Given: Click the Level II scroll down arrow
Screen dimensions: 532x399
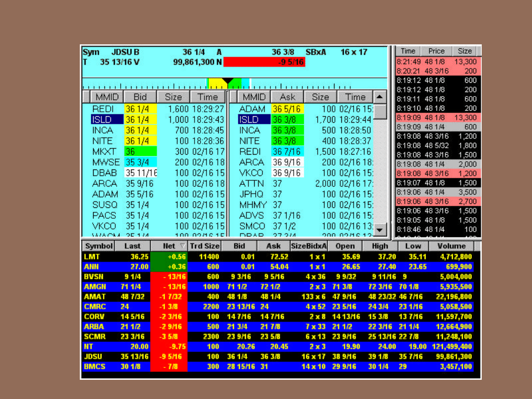Looking at the screenshot, I should point(380,230).
